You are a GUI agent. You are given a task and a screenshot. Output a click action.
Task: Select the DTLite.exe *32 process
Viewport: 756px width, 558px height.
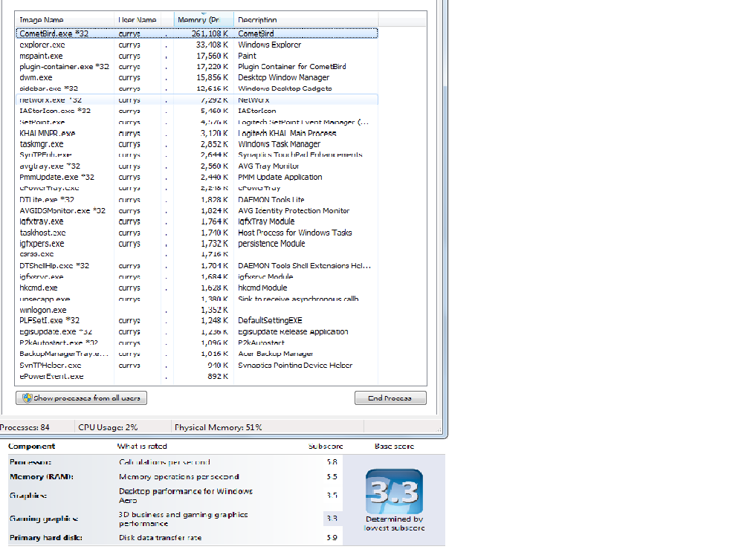197,199
